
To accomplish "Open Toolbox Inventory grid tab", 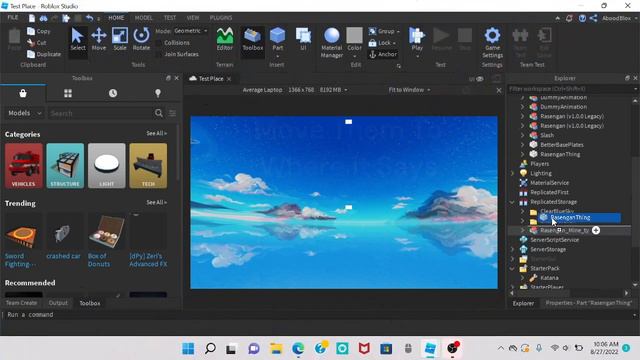I will tap(68, 93).
